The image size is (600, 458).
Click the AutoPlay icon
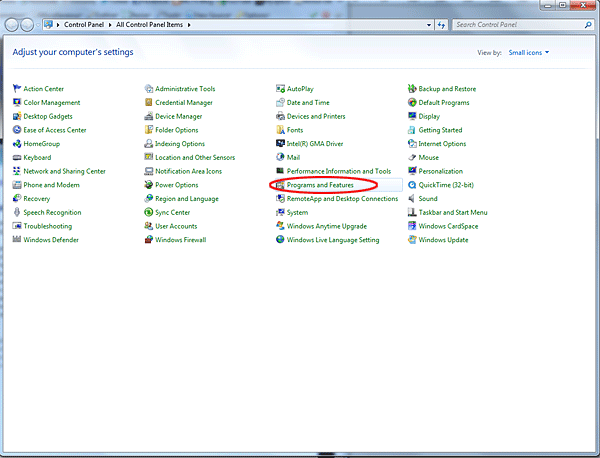[x=280, y=89]
